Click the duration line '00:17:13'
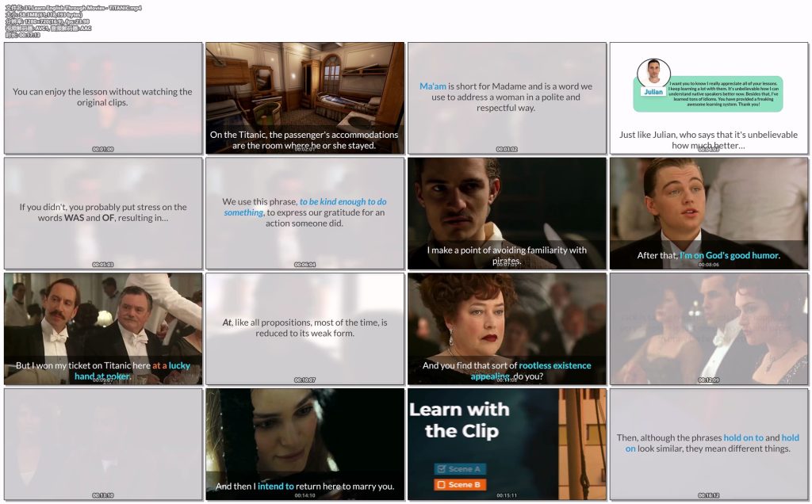The image size is (812, 504). click(23, 35)
